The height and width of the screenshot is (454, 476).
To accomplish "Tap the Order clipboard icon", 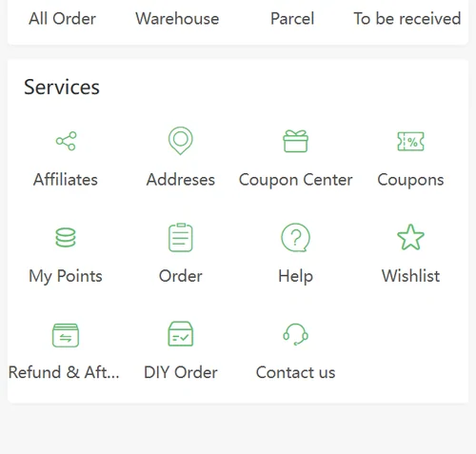I will pos(181,237).
